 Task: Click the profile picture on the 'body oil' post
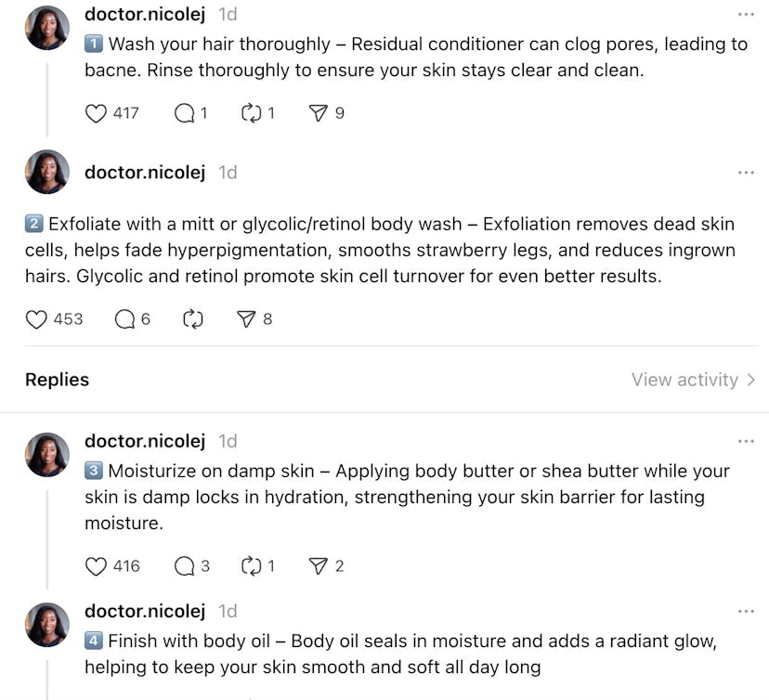[x=47, y=625]
